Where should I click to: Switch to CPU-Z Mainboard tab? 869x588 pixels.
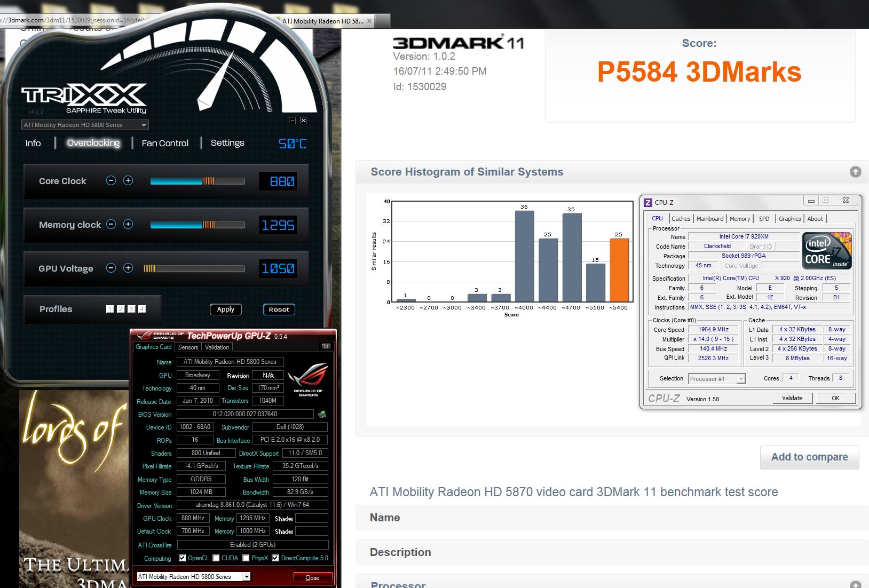(710, 219)
